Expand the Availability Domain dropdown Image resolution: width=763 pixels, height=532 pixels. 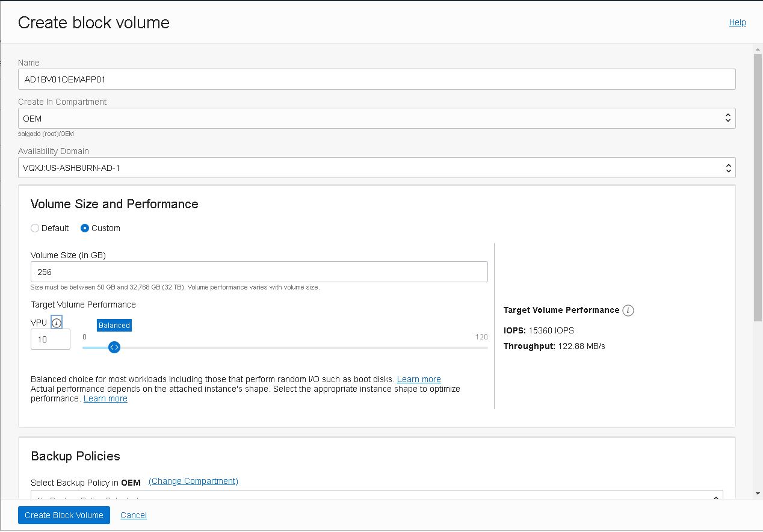pyautogui.click(x=377, y=168)
